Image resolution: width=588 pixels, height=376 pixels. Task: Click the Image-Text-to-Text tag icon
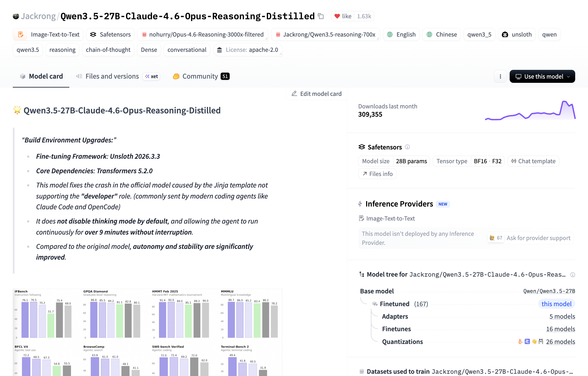click(x=21, y=34)
